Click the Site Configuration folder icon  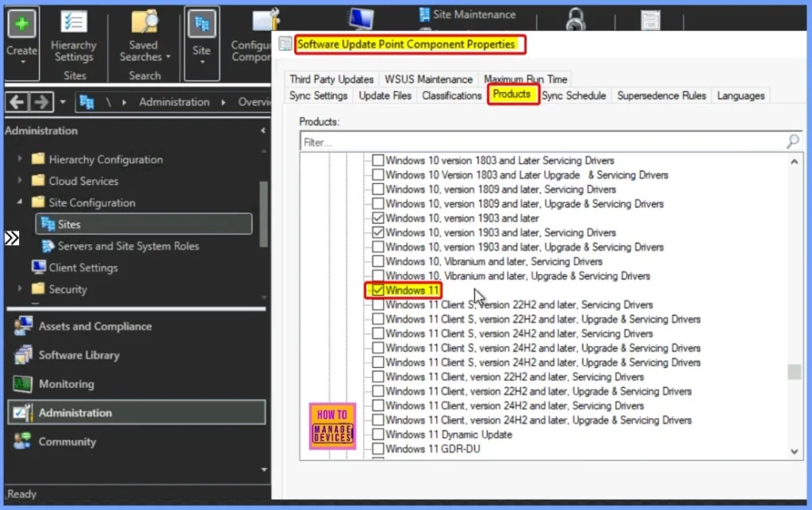38,202
